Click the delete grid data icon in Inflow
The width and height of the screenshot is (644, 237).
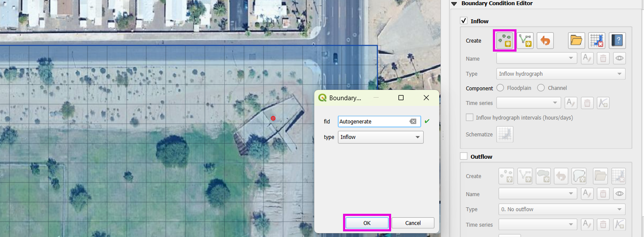pyautogui.click(x=596, y=41)
